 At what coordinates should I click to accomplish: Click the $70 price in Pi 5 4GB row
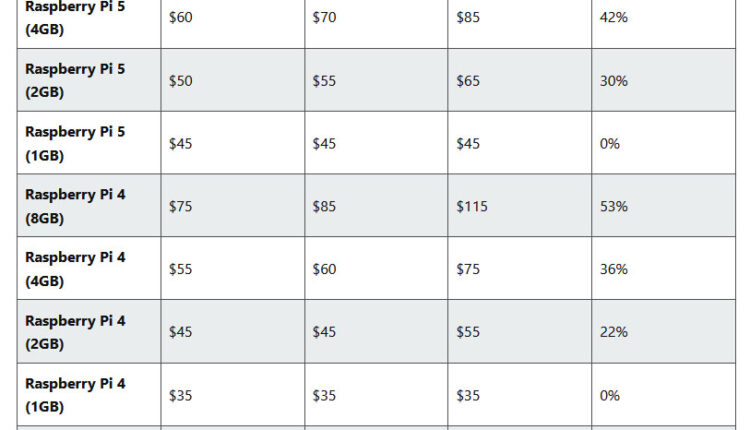tap(324, 17)
